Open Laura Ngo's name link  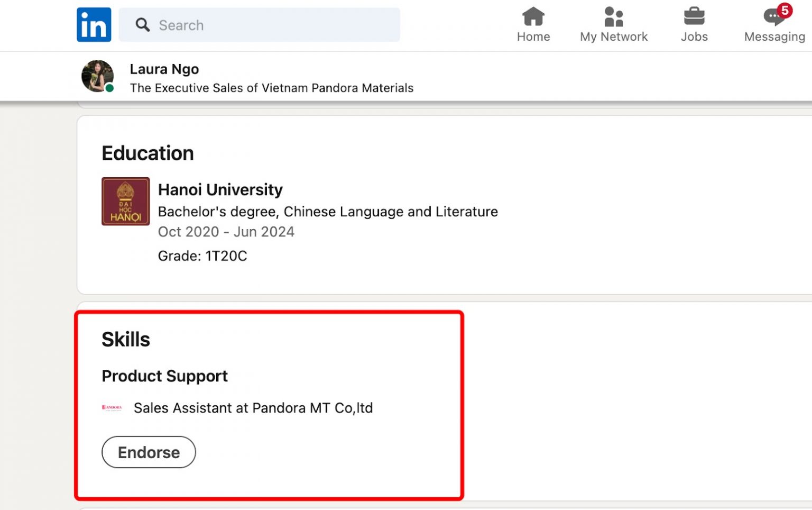click(164, 69)
